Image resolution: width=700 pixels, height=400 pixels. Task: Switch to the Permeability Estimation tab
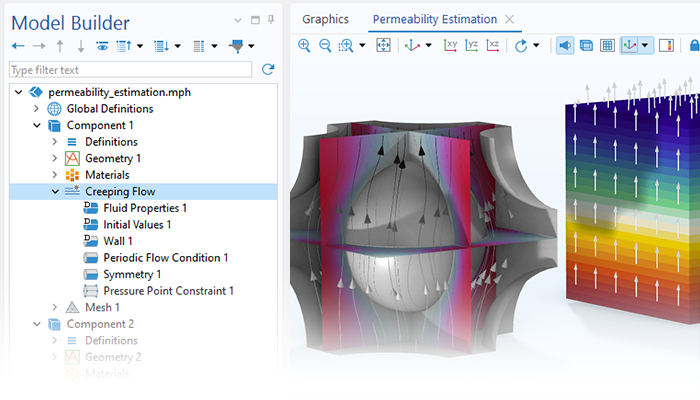click(435, 19)
